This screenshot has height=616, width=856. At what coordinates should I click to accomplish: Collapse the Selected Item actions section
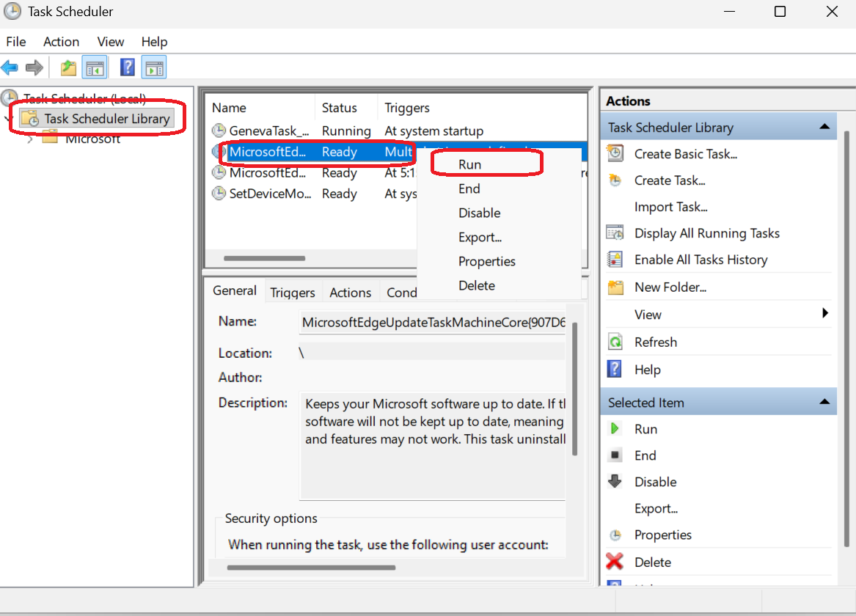pyautogui.click(x=824, y=402)
